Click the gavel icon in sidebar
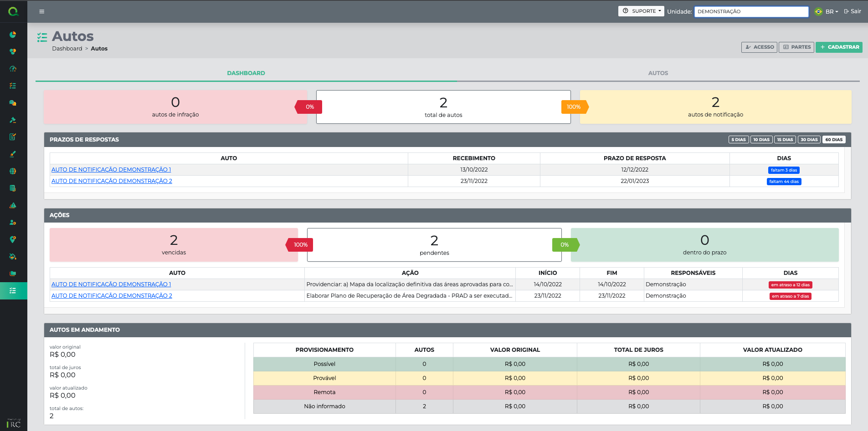Image resolution: width=868 pixels, height=431 pixels. [x=13, y=120]
